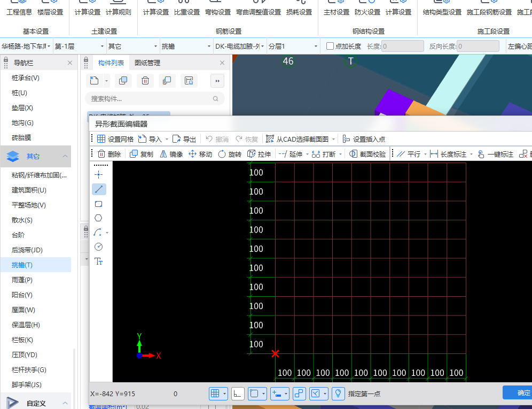The image size is (532, 409).
Task: Select 桩承台(V) in navigation list
Action: 36,78
